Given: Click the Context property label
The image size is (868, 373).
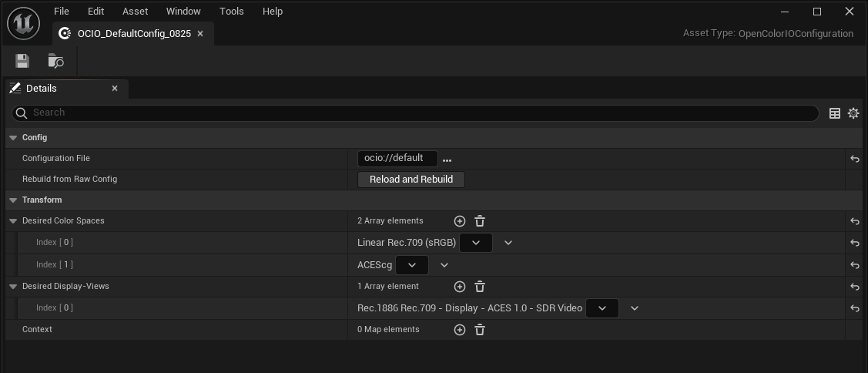Looking at the screenshot, I should pyautogui.click(x=37, y=330).
